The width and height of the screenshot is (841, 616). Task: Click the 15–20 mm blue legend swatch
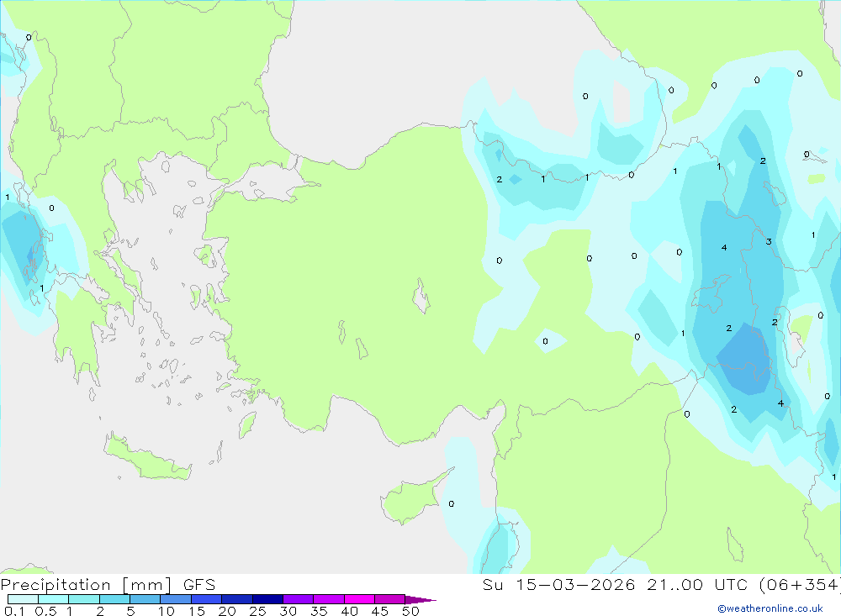pyautogui.click(x=207, y=599)
